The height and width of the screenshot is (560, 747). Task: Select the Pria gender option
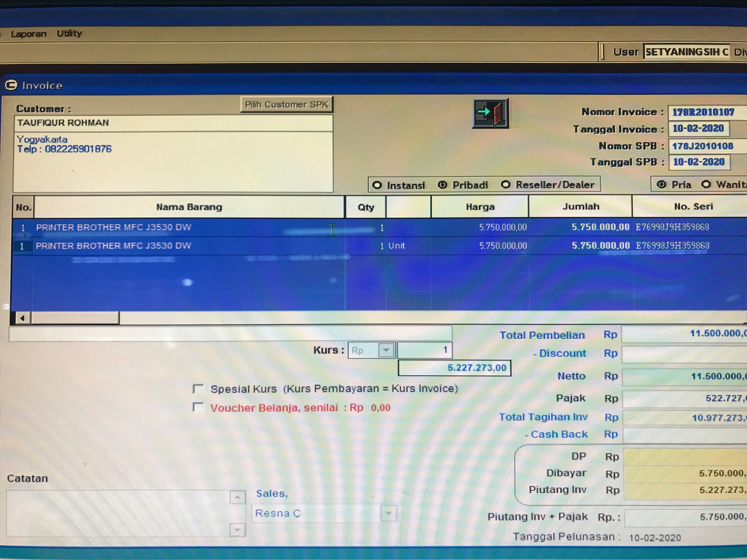[662, 184]
